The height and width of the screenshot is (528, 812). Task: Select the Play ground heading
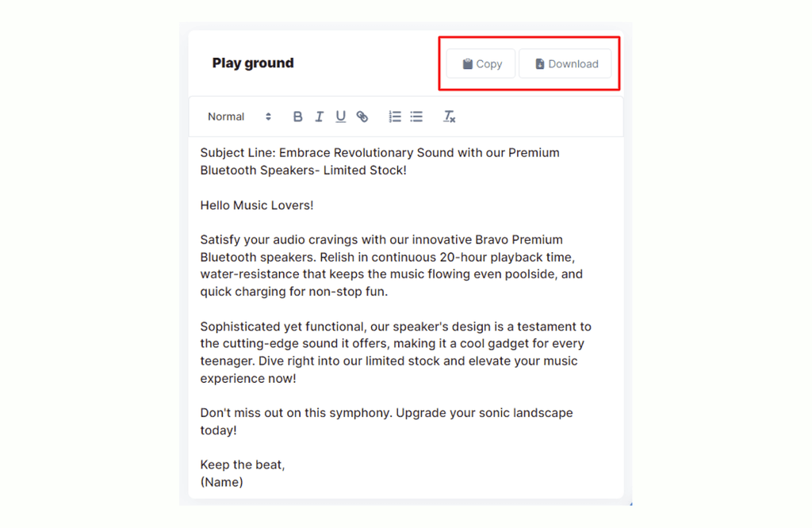(253, 63)
